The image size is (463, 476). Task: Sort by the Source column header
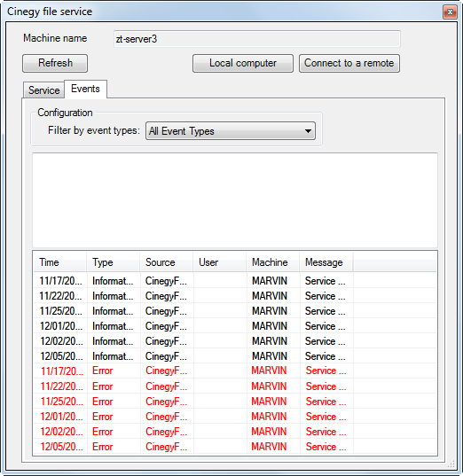click(x=166, y=262)
